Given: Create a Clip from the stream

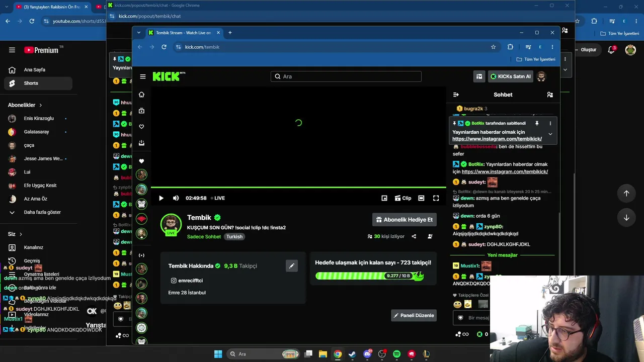Looking at the screenshot, I should pos(403,198).
